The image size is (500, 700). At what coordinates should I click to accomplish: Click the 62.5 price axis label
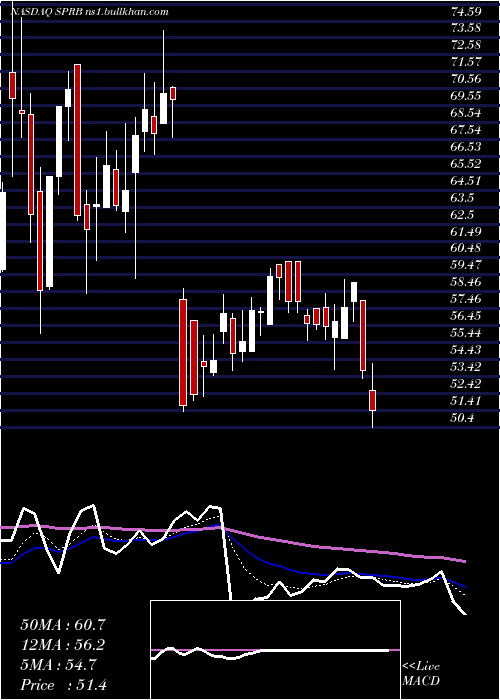(x=462, y=215)
